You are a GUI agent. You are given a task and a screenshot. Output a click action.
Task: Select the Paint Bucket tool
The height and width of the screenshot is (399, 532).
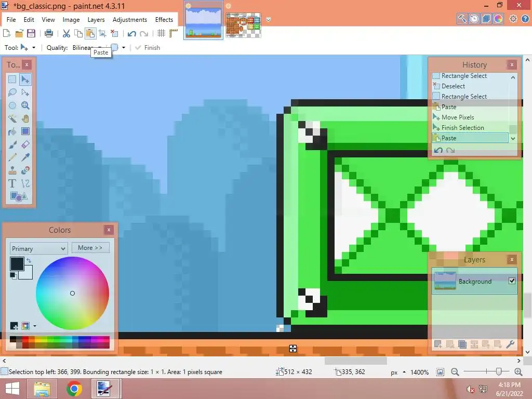click(x=12, y=131)
